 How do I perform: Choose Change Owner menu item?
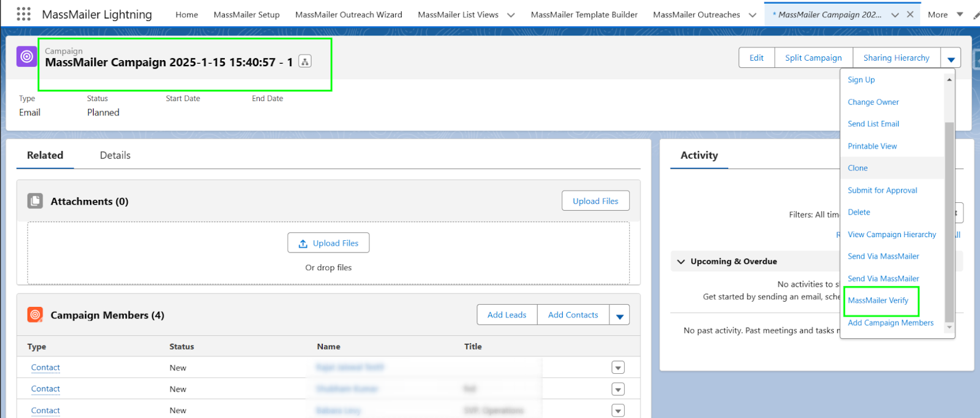tap(873, 102)
